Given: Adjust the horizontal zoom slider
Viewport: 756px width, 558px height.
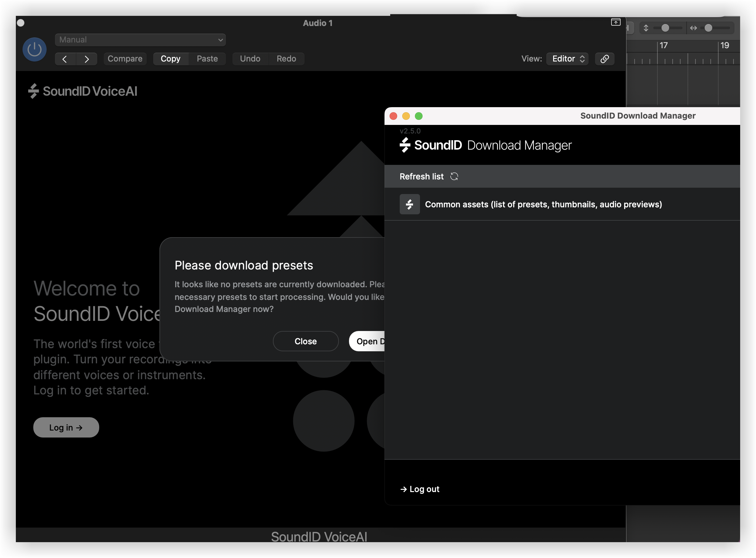Looking at the screenshot, I should coord(708,28).
